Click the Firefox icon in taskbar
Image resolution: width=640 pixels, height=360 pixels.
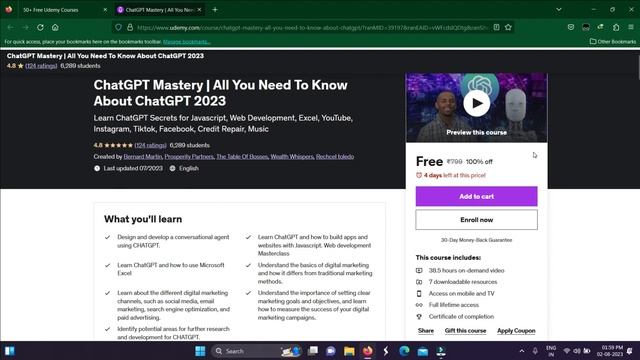coord(368,351)
